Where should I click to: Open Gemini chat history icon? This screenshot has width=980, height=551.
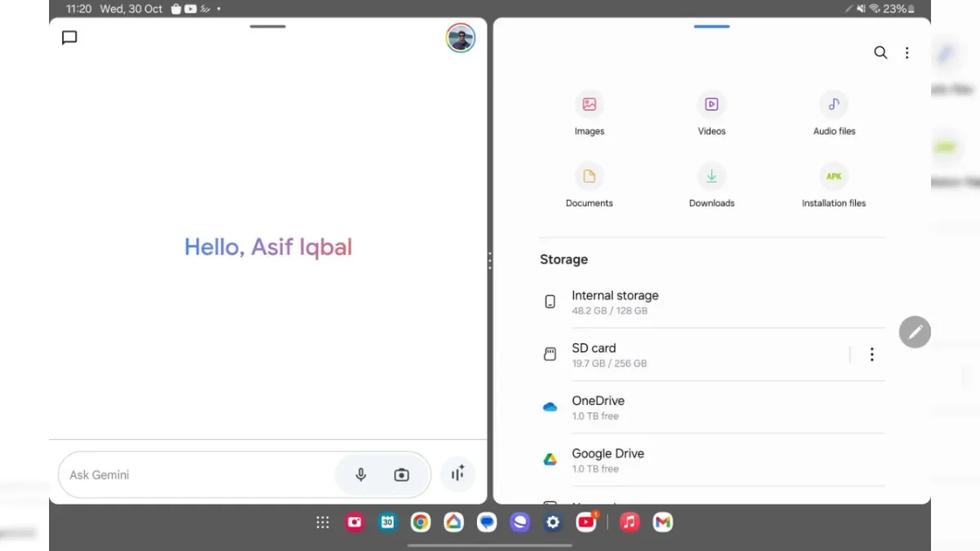70,38
